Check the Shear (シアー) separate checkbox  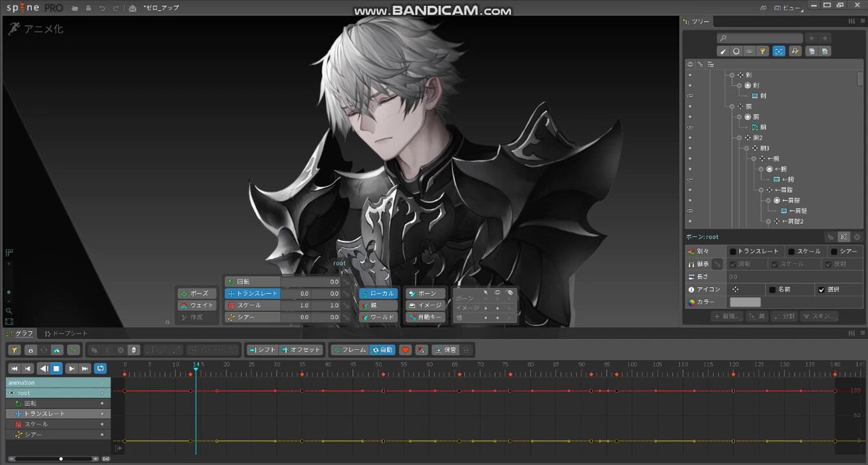point(834,252)
